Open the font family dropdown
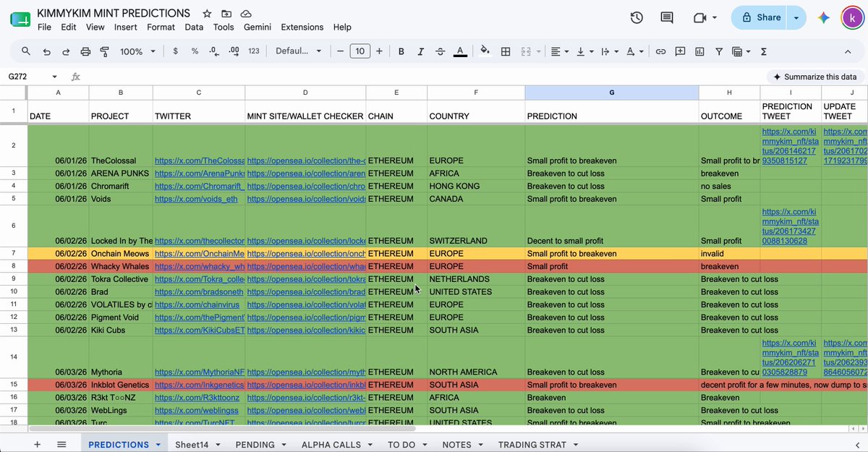This screenshot has height=452, width=868. 299,51
